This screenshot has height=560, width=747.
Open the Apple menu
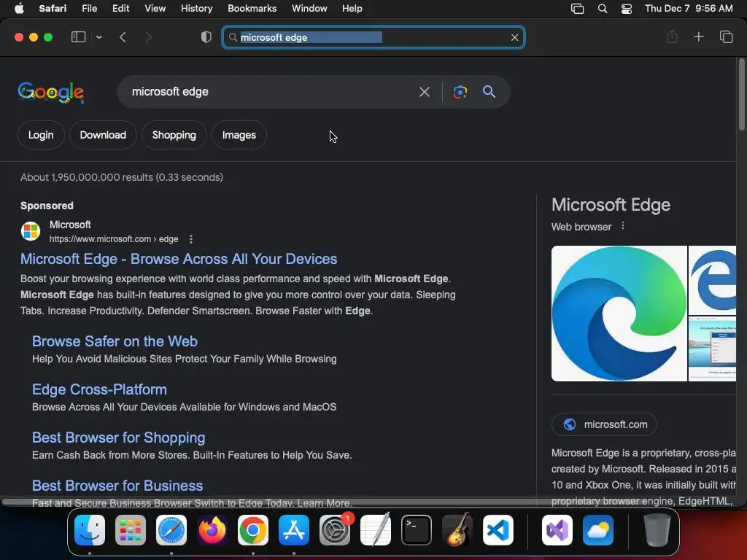[19, 9]
